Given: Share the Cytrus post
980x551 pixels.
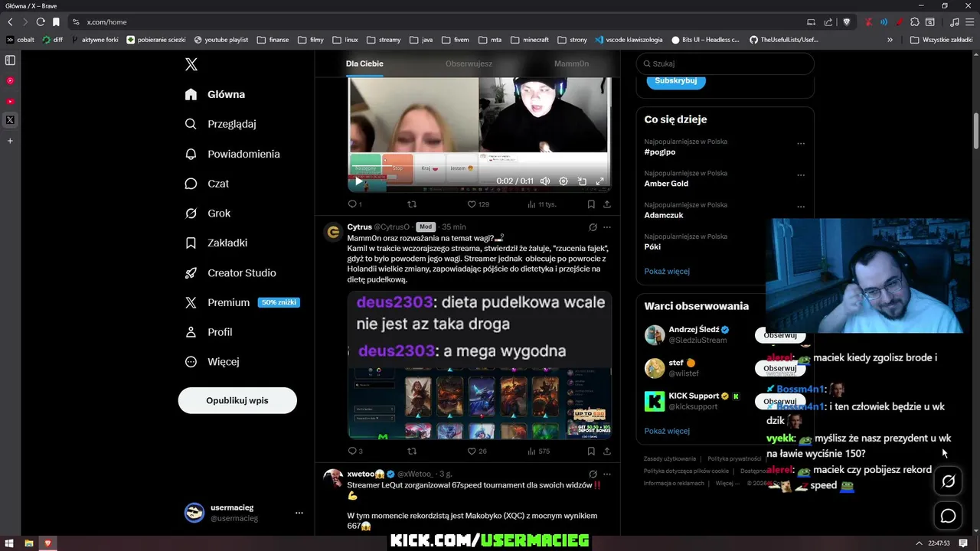Looking at the screenshot, I should coord(607,452).
